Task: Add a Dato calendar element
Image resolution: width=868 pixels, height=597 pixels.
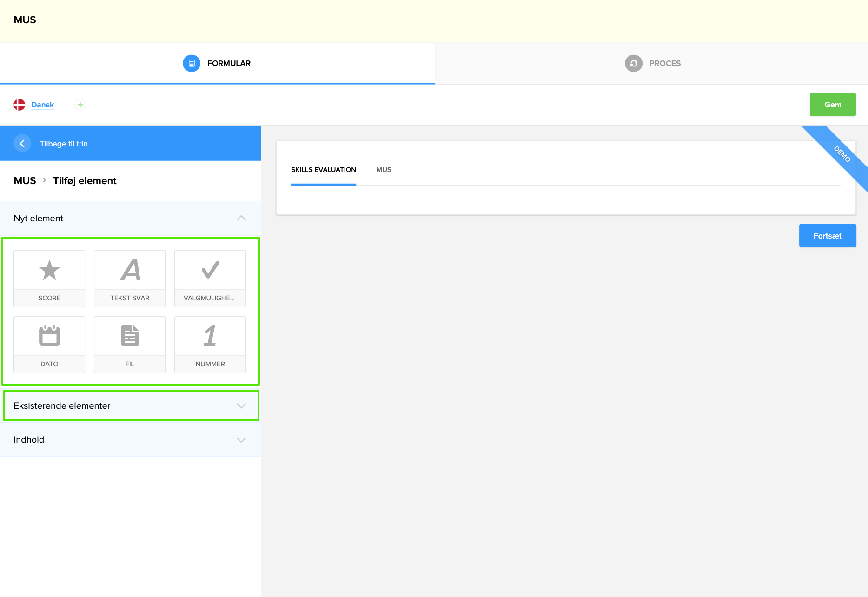Action: click(49, 345)
